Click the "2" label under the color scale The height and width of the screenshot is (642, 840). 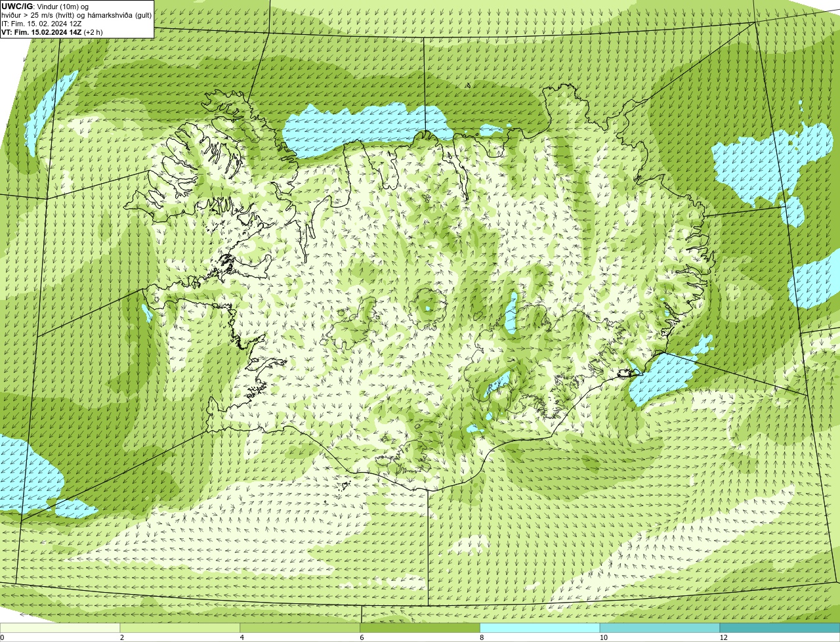pos(122,637)
